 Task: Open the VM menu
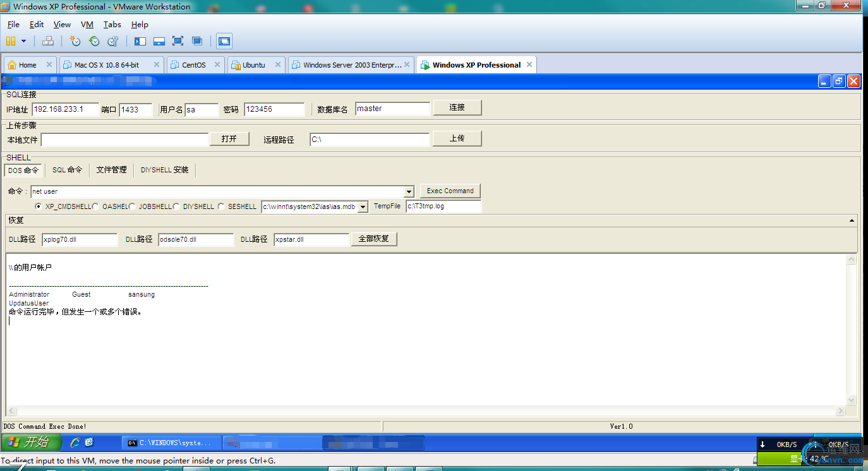tap(87, 25)
